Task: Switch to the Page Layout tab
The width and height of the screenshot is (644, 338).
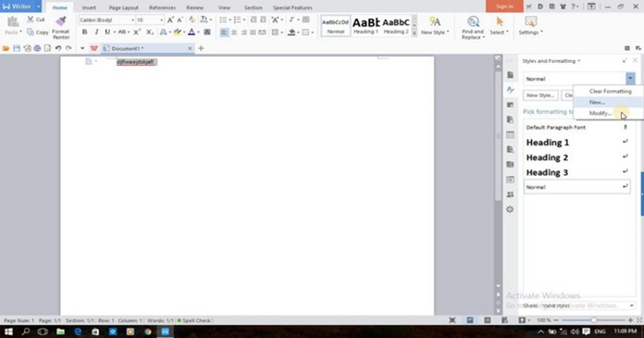Action: [124, 7]
